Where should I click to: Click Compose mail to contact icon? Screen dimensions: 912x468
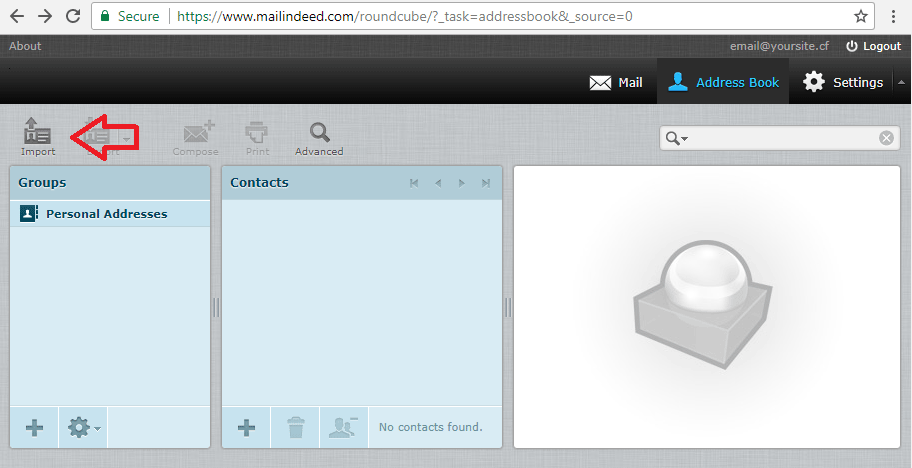click(x=195, y=140)
